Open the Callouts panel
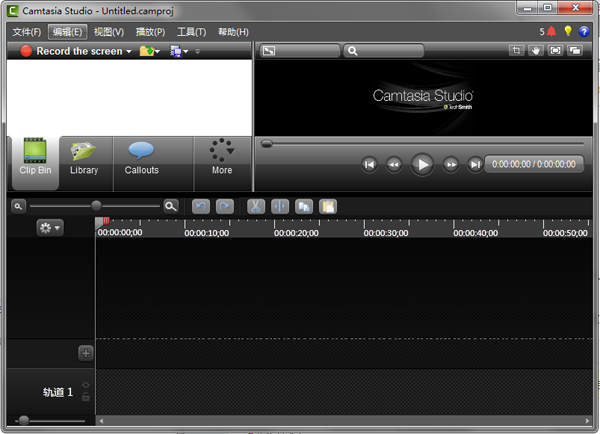 point(141,159)
